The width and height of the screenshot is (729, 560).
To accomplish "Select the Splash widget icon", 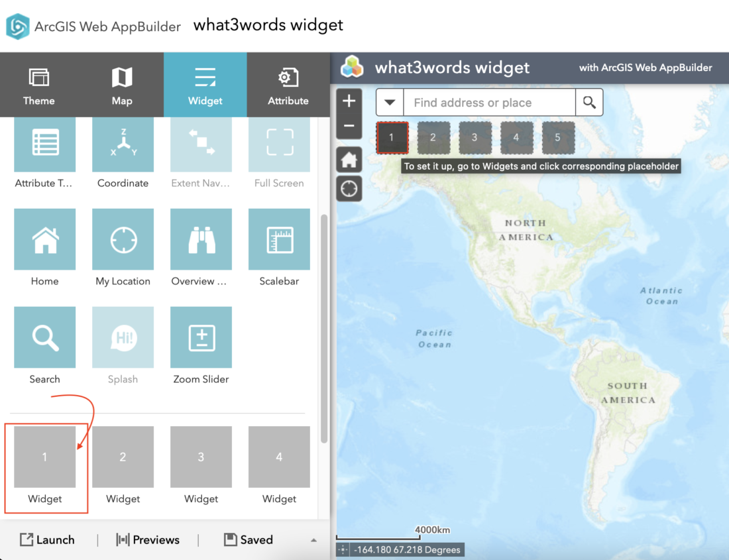I will (x=123, y=337).
